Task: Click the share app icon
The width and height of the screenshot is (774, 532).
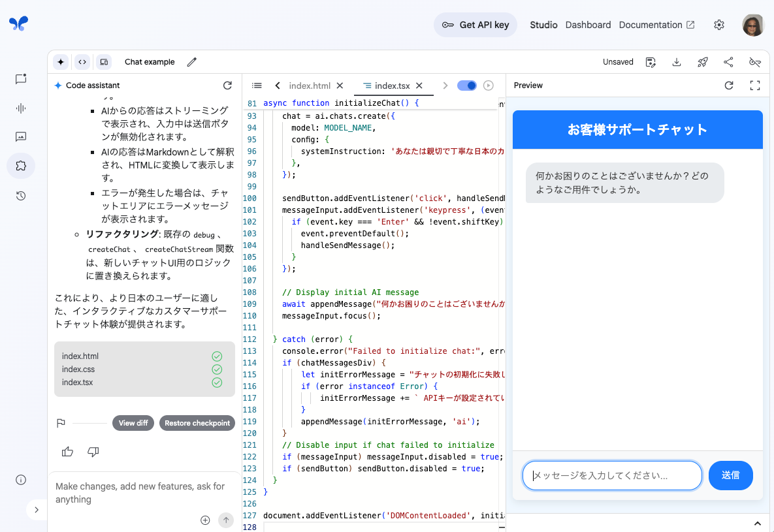Action: pos(728,62)
